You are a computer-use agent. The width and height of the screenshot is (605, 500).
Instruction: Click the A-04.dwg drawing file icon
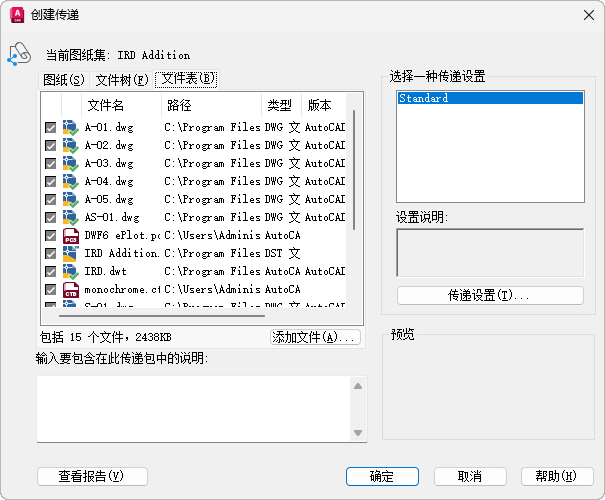click(71, 181)
